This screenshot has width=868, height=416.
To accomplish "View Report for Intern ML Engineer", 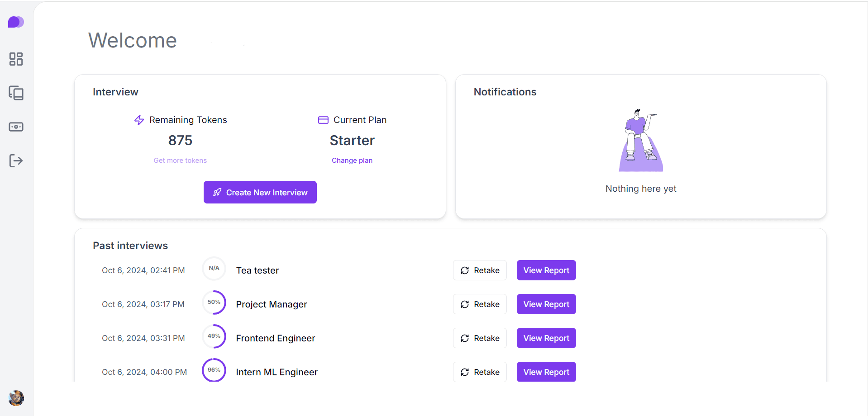I will 546,372.
